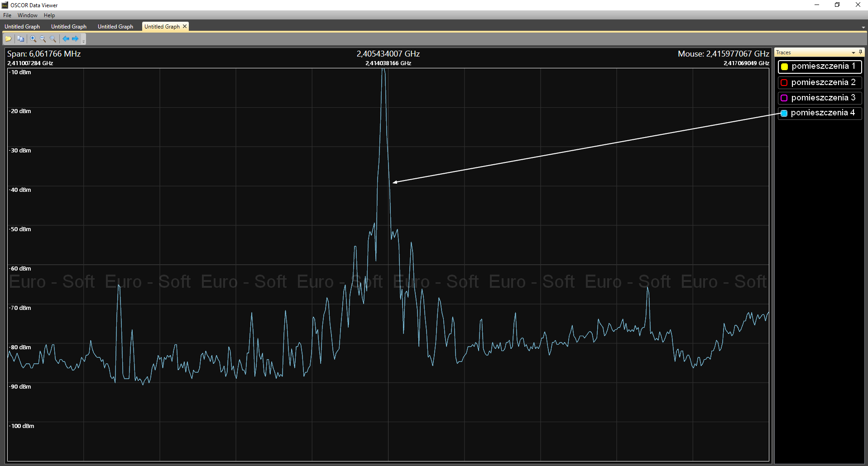This screenshot has width=868, height=466.
Task: Pin the Traces panel with pushpin icon
Action: [860, 52]
